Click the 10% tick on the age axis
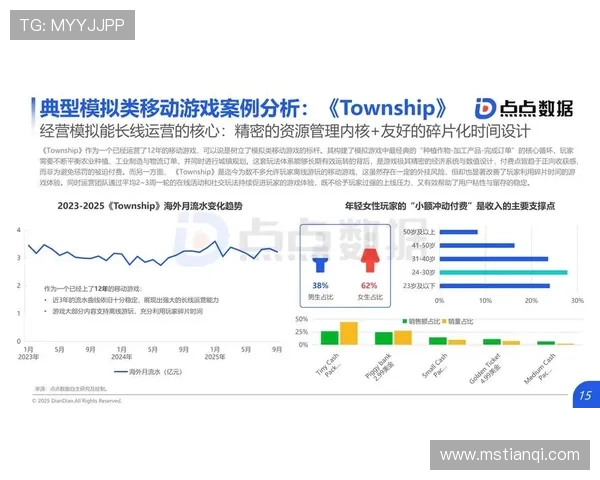Image resolution: width=600 pixels, height=480 pixels. click(x=485, y=301)
